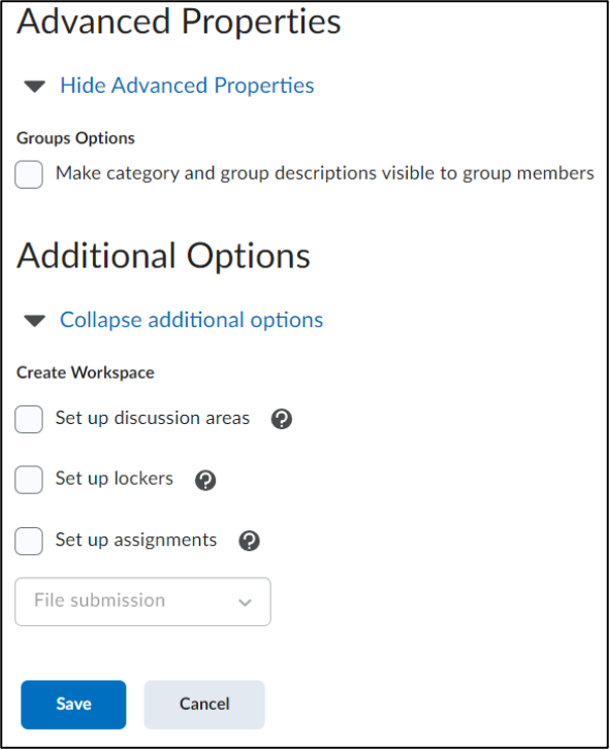Screen dimensions: 610x750
Task: Open help for Set up discussion areas
Action: point(281,419)
